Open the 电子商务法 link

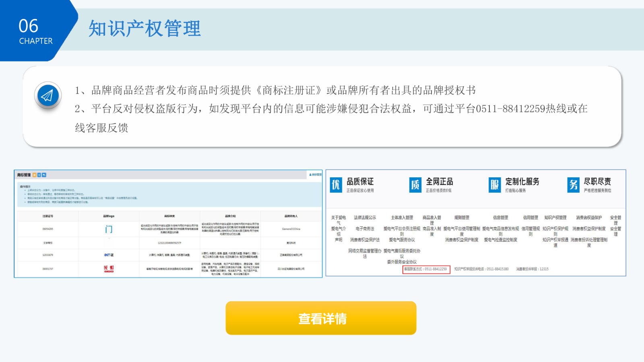[x=365, y=229]
